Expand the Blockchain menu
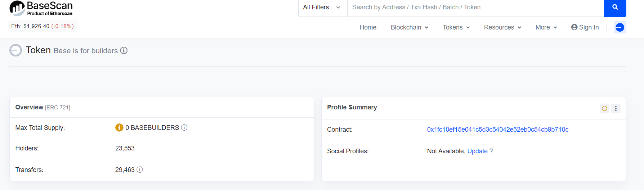 (x=410, y=27)
